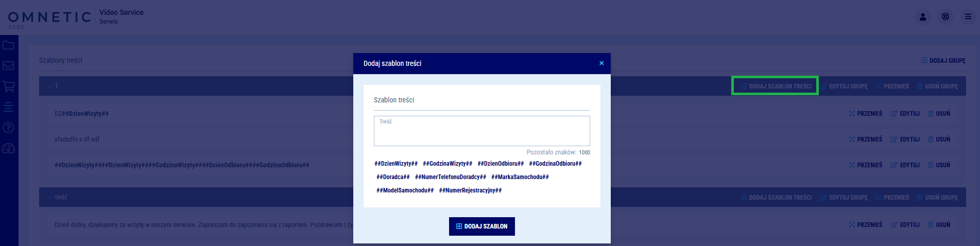This screenshot has height=246, width=980.
Task: Open the user profile icon
Action: click(923, 17)
